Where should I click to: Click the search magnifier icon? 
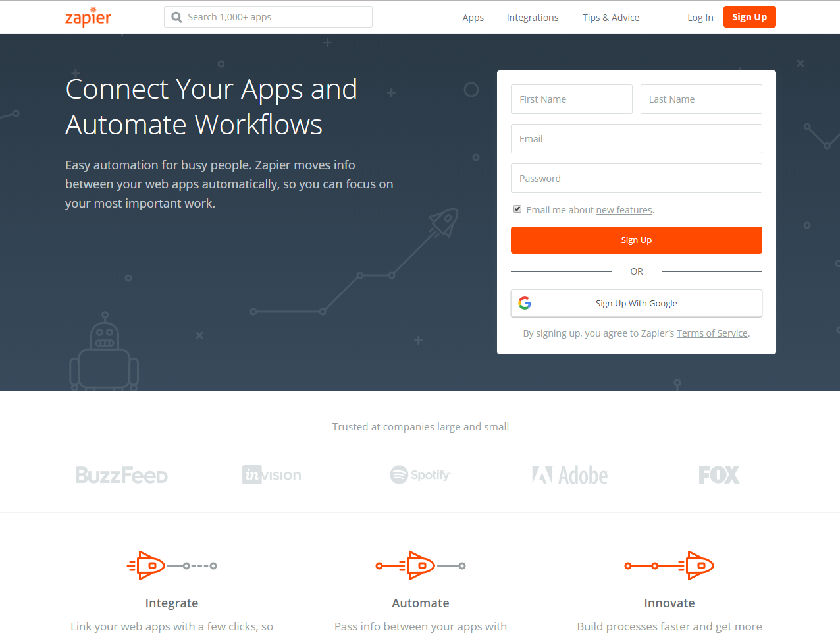(x=176, y=17)
